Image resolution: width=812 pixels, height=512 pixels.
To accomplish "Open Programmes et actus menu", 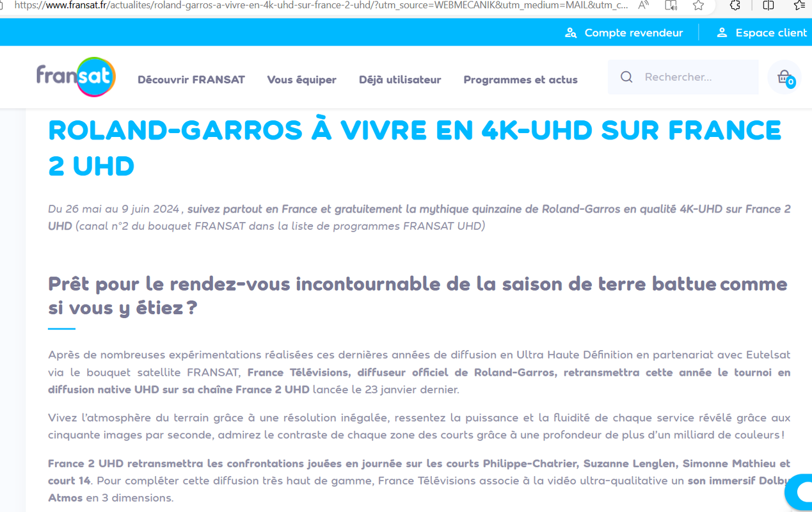I will pyautogui.click(x=520, y=79).
